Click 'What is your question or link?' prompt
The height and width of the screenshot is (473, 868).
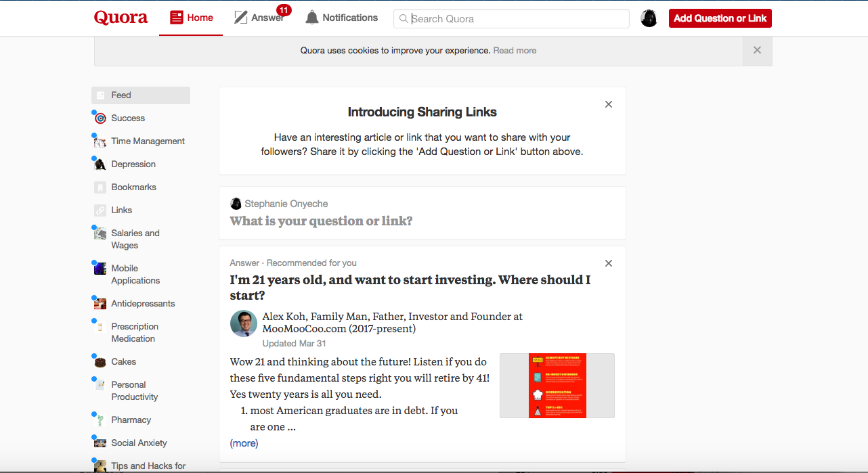(321, 221)
